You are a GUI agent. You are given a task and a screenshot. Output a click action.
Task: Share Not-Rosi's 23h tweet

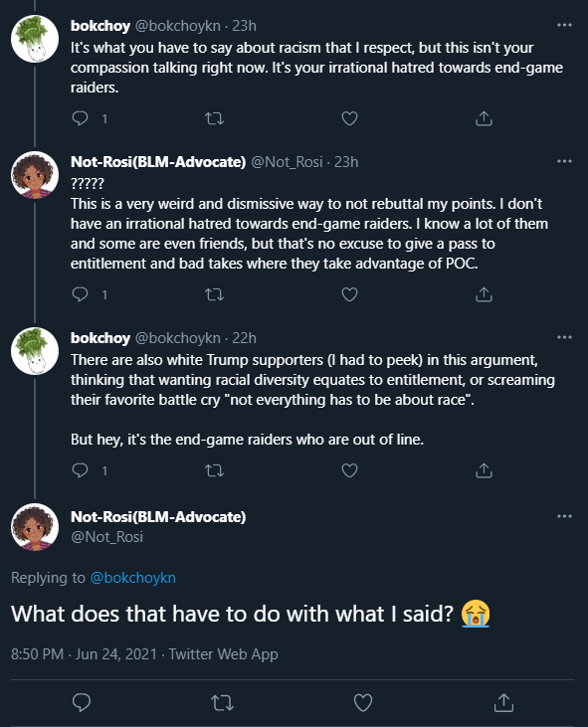484,294
